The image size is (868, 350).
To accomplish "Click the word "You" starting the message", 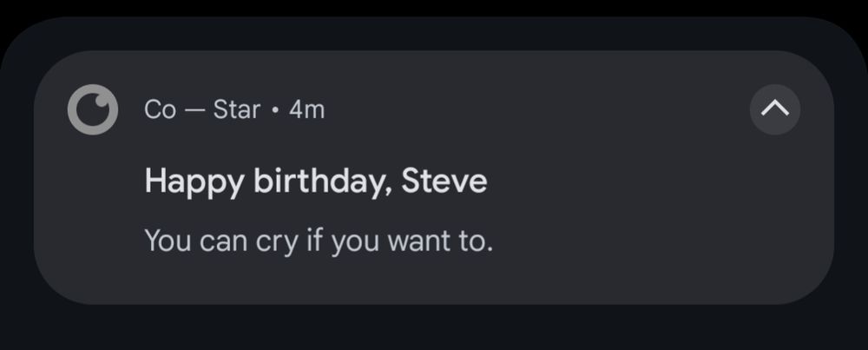I will coord(168,241).
